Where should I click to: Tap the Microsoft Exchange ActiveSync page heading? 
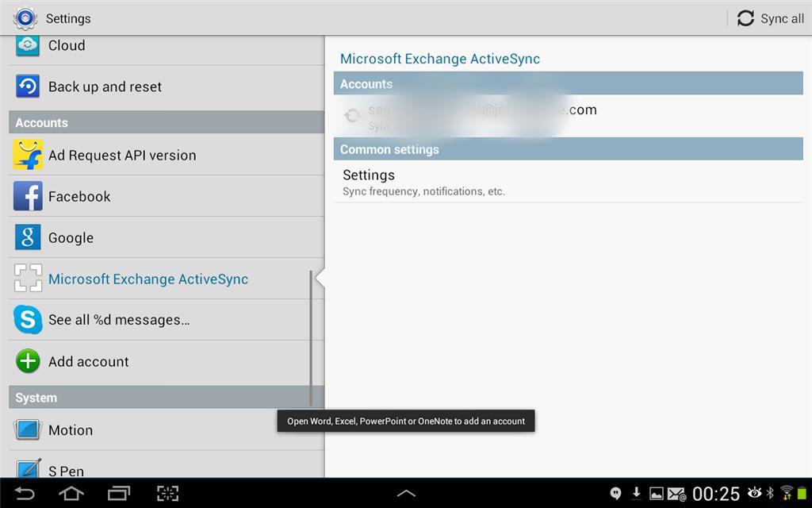coord(439,59)
